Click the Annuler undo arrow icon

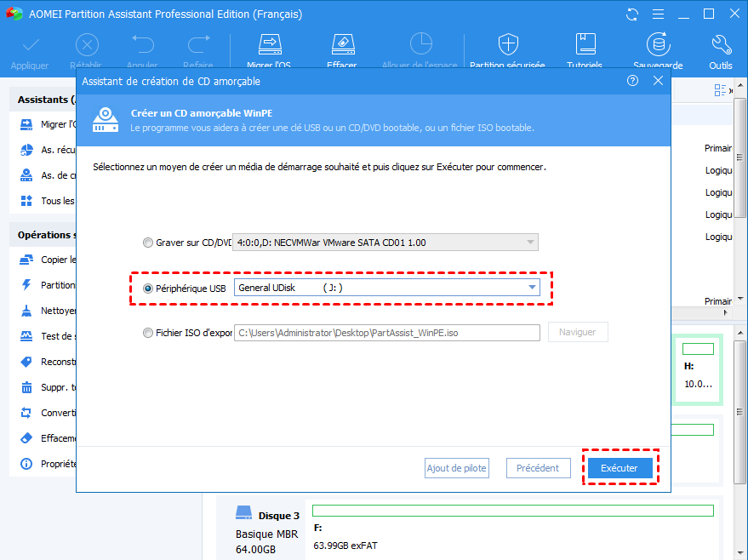143,45
